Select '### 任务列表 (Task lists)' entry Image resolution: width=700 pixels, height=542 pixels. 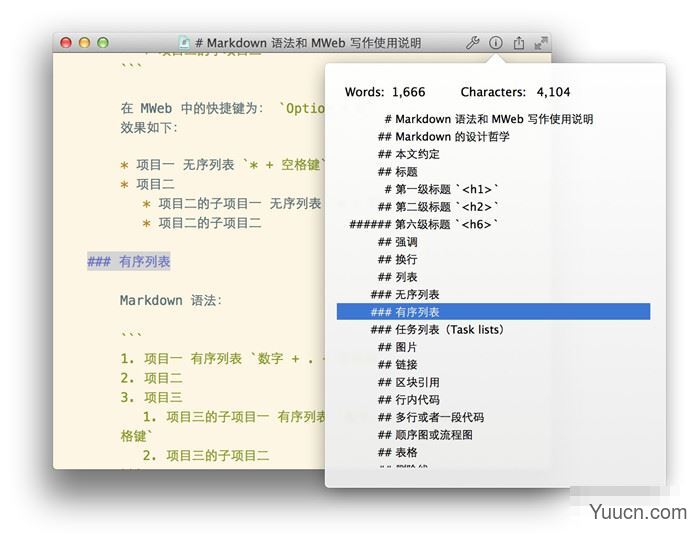coord(437,329)
